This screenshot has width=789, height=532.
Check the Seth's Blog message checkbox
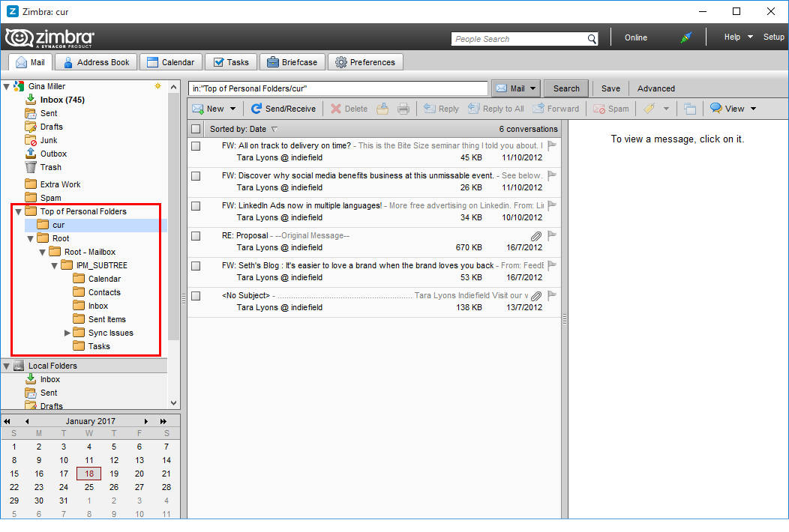coord(196,266)
